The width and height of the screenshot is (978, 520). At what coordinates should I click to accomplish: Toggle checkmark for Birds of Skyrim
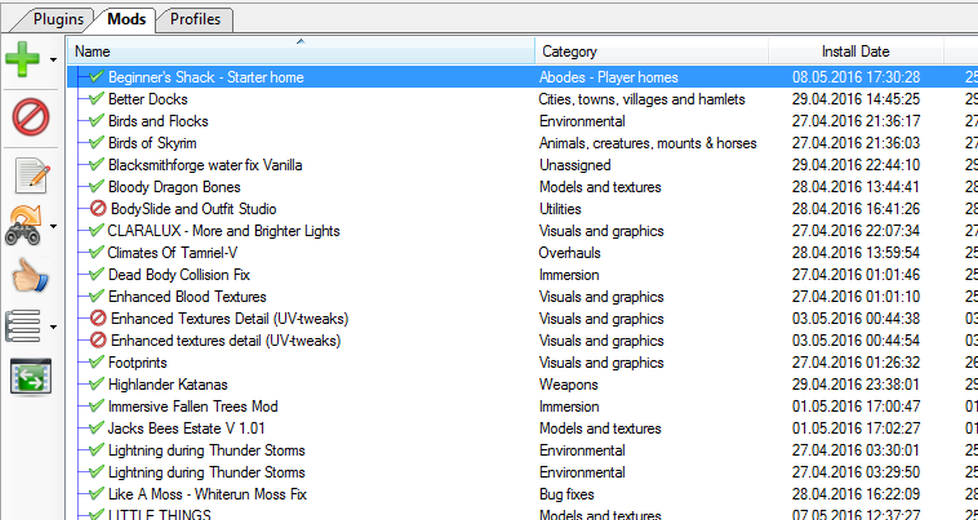96,142
